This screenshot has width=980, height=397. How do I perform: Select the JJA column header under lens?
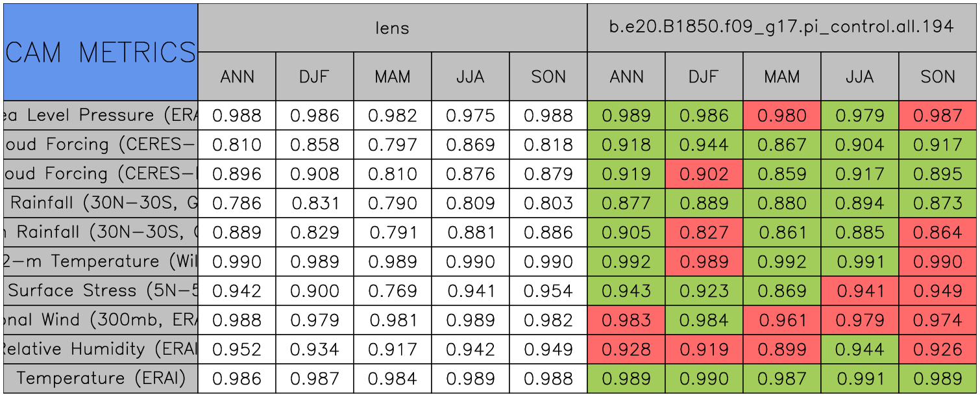coord(470,77)
